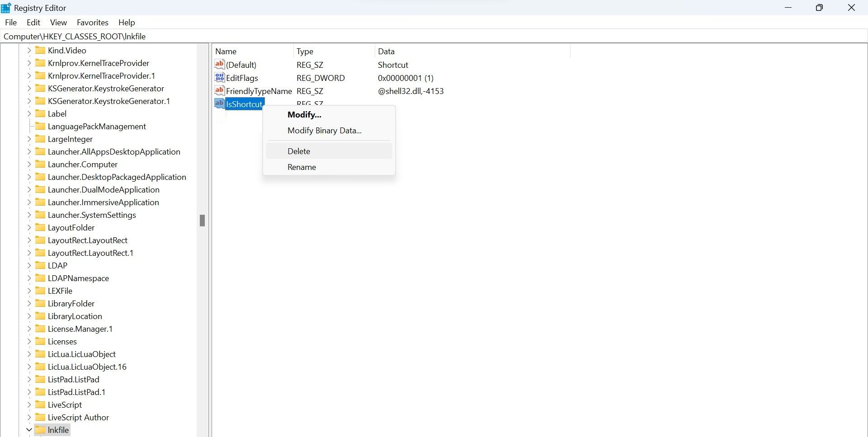Expand the Krnlprov.KernelTraceProvider.1 key

pyautogui.click(x=29, y=75)
